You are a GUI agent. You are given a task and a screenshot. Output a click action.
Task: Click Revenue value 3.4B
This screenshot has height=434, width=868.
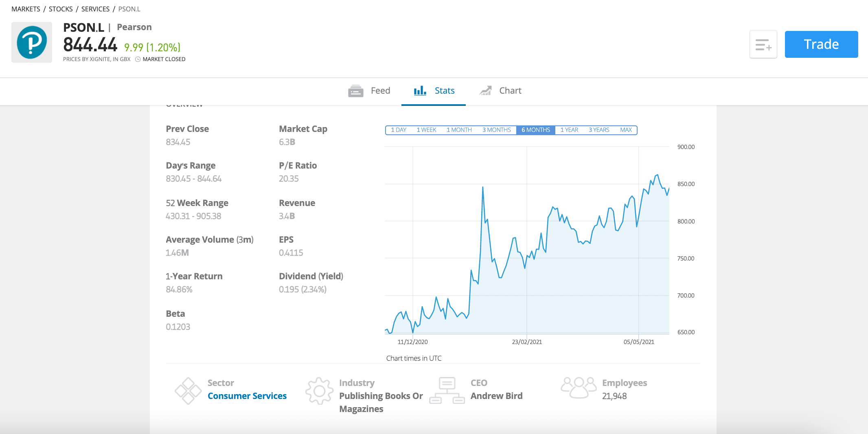pos(287,216)
